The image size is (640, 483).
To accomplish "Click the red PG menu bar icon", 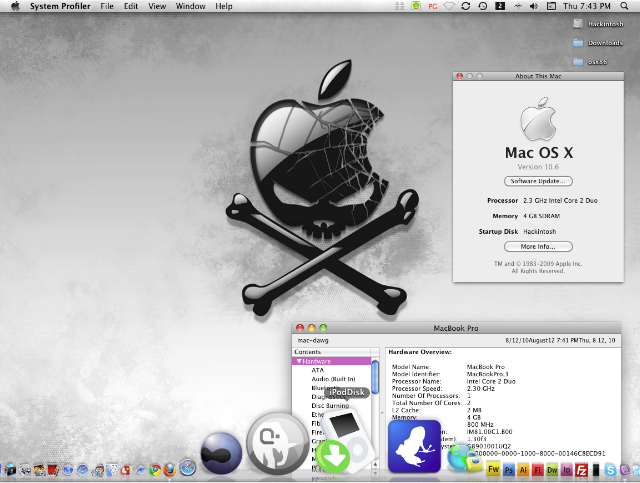I will click(x=433, y=7).
